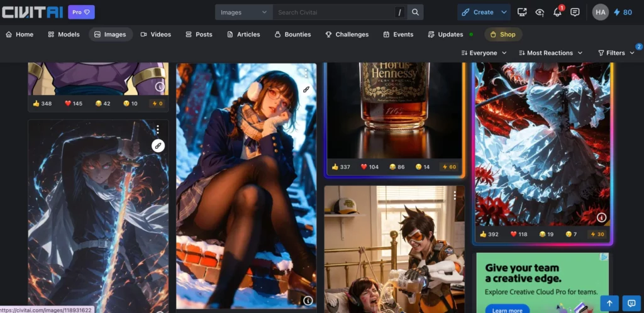
Task: Open three-dot menu on snow girl image
Action: [x=306, y=74]
